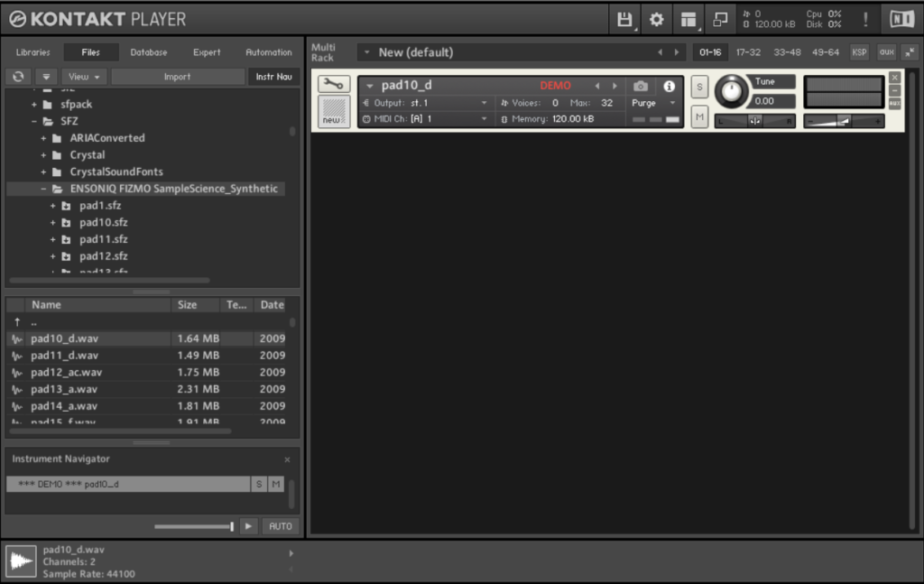
Task: Click the instrument snapshot camera icon
Action: pos(641,86)
